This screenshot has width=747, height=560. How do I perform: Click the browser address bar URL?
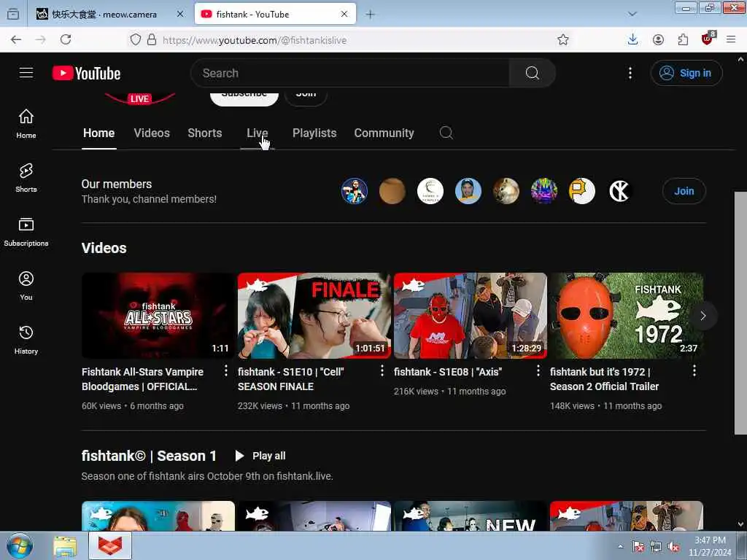(x=255, y=40)
